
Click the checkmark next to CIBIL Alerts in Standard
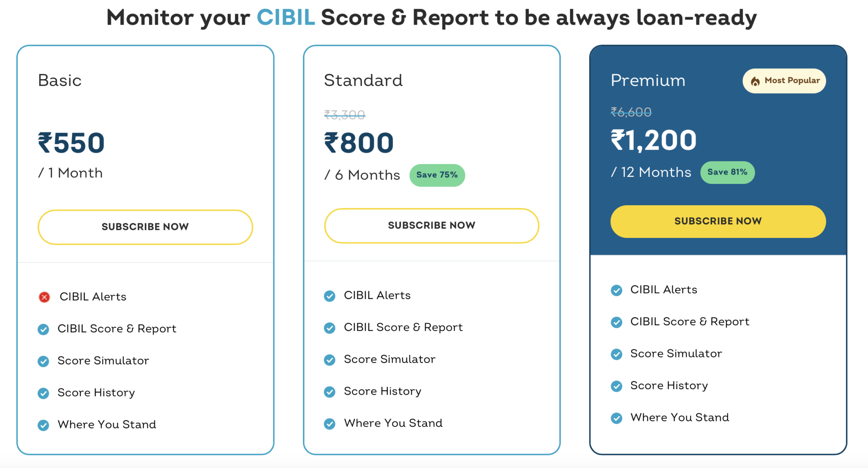point(330,296)
